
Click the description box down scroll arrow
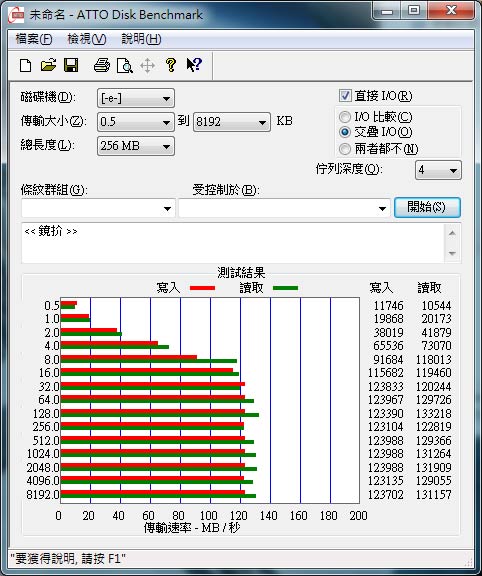[x=452, y=253]
